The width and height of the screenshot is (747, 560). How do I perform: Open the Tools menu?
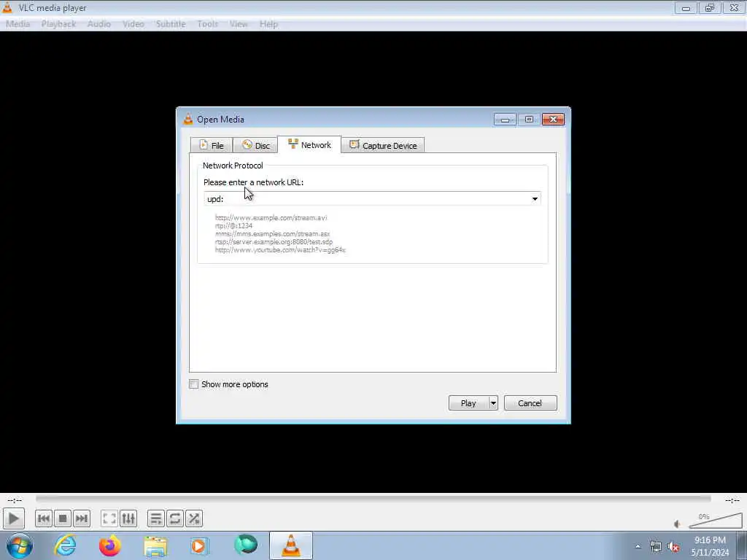tap(207, 24)
